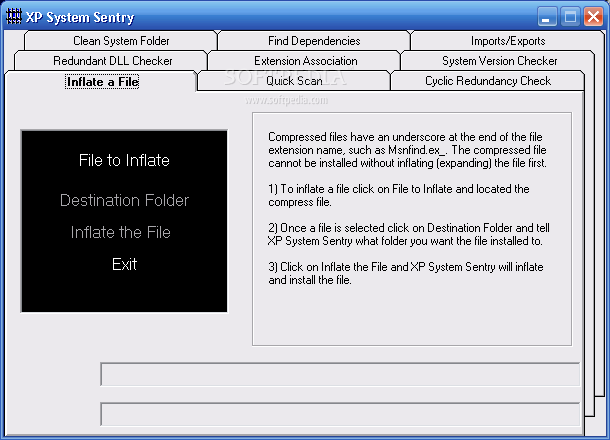
Task: Open the Imports/Exports tab
Action: [x=508, y=41]
